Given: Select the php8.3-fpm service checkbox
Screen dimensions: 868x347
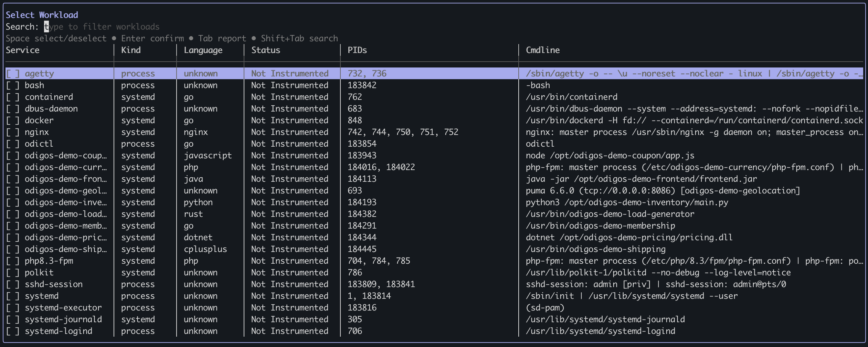Looking at the screenshot, I should pos(13,261).
